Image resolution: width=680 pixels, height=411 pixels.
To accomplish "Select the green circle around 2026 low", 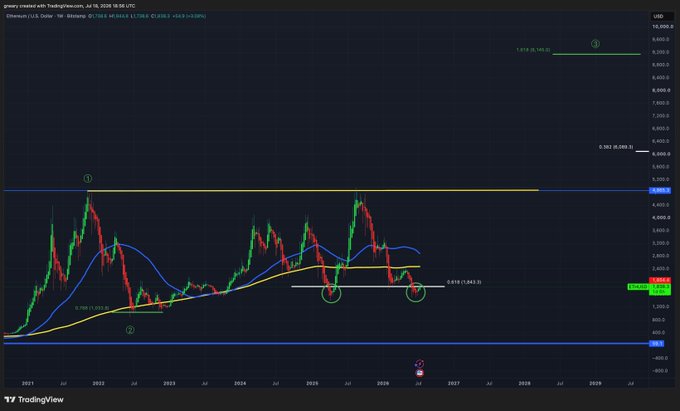I will (415, 293).
